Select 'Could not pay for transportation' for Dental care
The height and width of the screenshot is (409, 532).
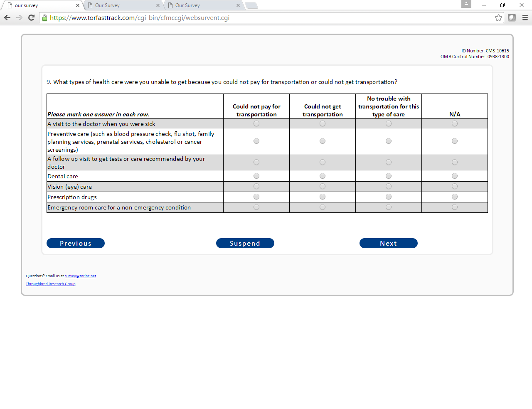[x=256, y=176]
